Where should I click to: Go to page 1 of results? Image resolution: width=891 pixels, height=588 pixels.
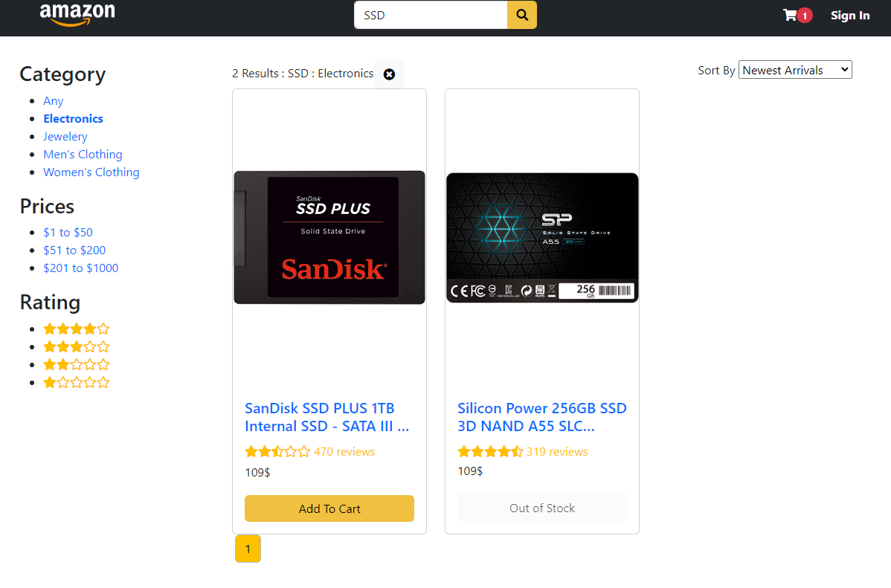click(248, 549)
